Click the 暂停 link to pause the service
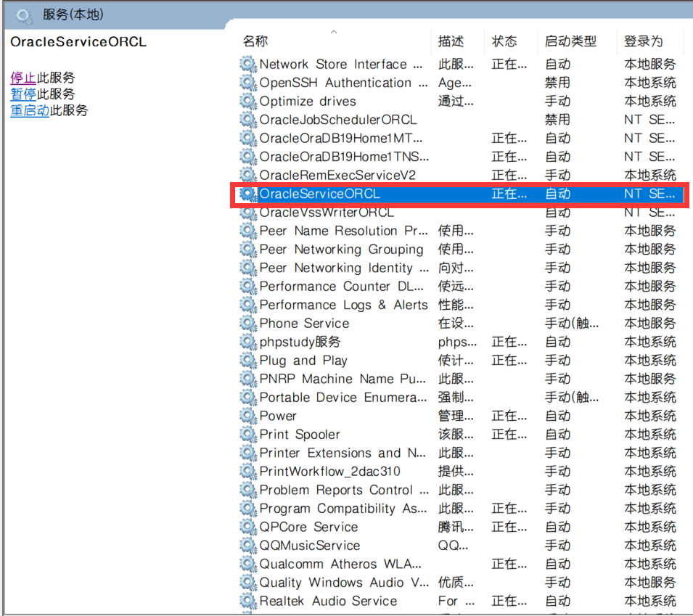693x616 pixels. [x=23, y=94]
